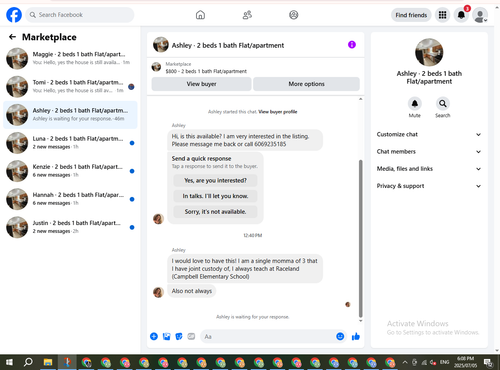
Task: Click the Search Facebook field
Action: (x=80, y=15)
